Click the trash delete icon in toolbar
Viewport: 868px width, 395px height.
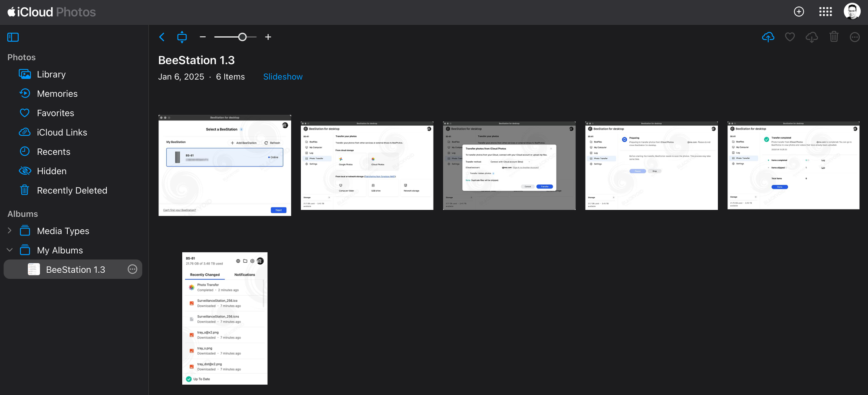[x=834, y=37]
